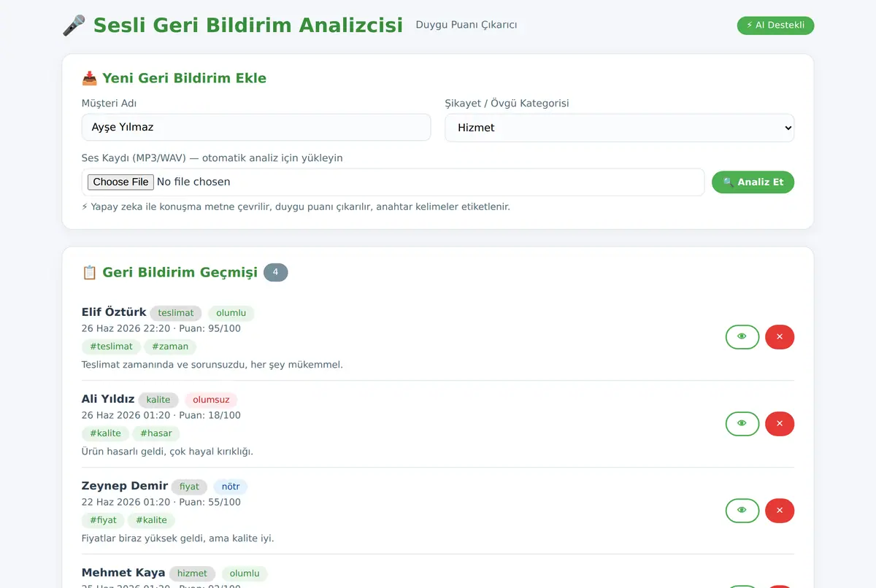Delete Elif Öztürk feedback entry

pos(780,337)
